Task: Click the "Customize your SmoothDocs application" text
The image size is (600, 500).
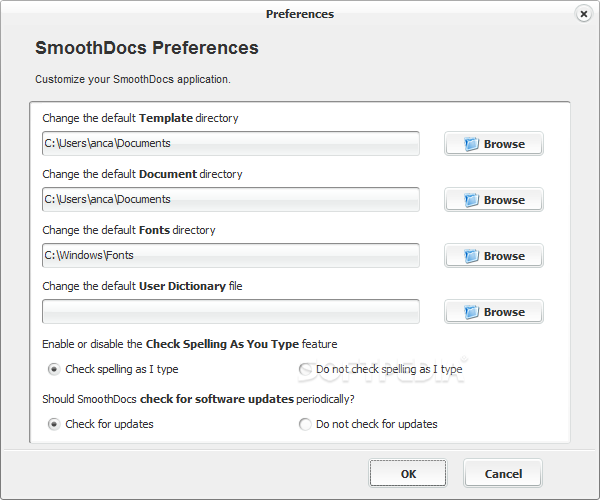Action: [x=133, y=79]
